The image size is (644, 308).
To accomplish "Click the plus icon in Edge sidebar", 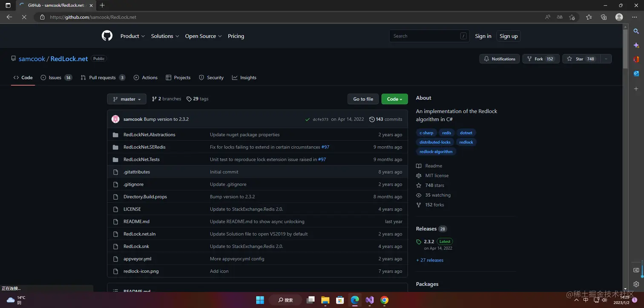I will (636, 88).
